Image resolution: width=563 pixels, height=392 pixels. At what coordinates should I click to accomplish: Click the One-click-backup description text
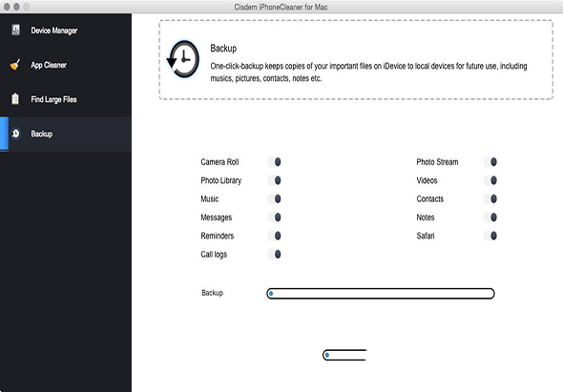click(368, 72)
